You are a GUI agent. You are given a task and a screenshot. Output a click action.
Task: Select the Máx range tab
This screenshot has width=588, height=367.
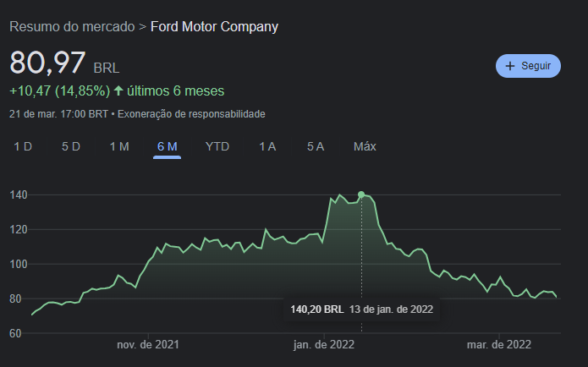point(365,146)
